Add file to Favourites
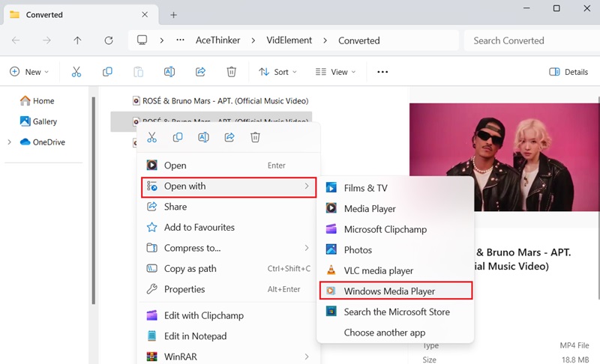The image size is (600, 364). click(229, 227)
